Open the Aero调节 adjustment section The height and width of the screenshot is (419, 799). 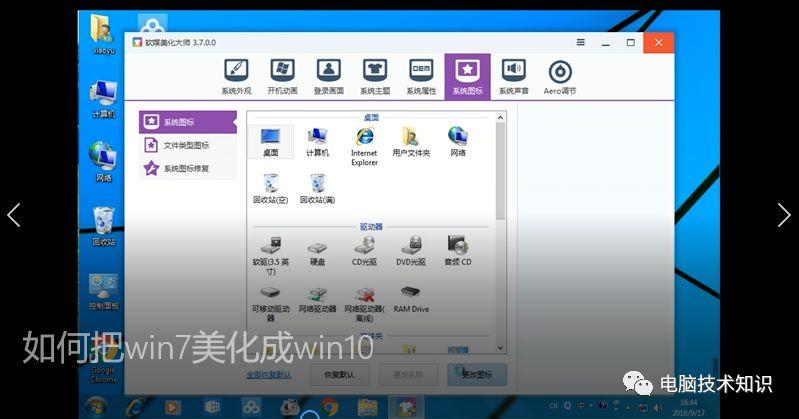click(x=560, y=77)
